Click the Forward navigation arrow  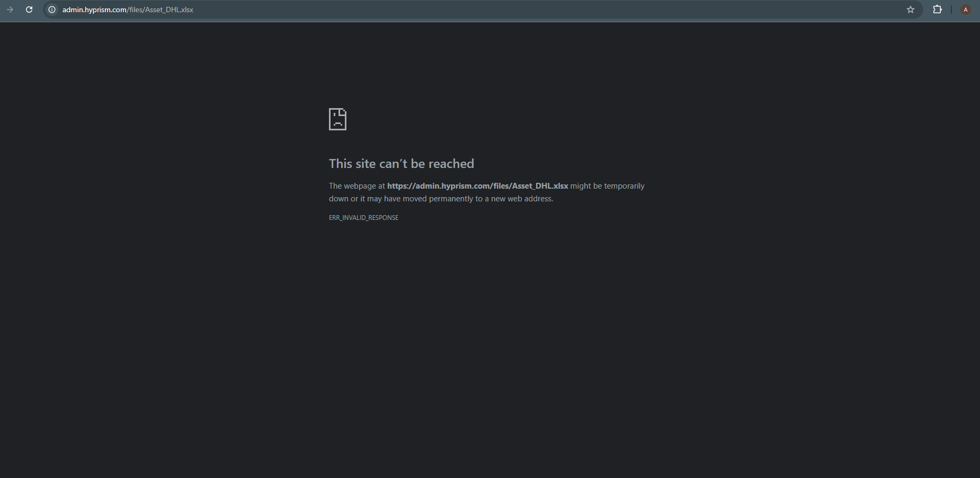[x=10, y=10]
